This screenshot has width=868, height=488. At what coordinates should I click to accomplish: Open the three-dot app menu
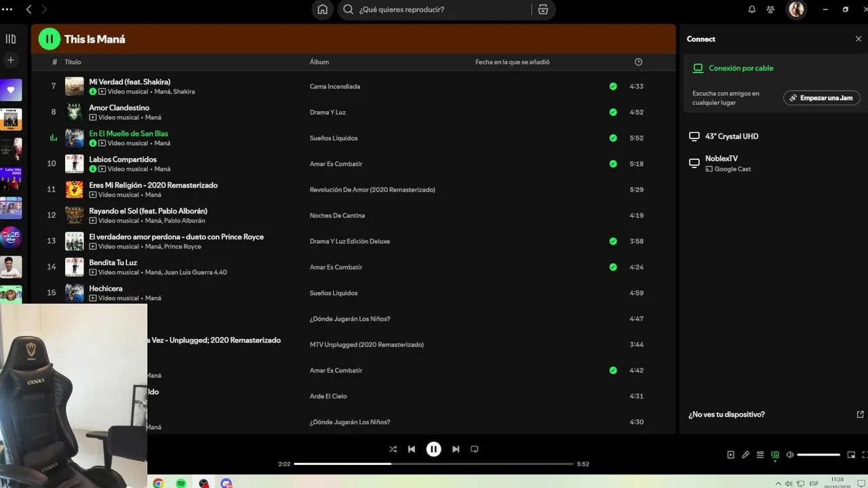click(x=8, y=9)
